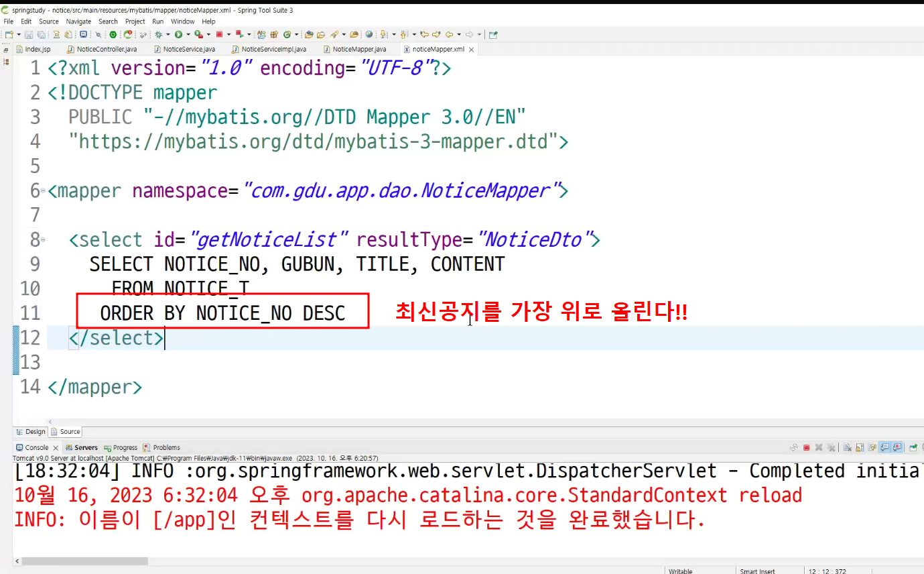Expand the New file dropdown arrow
The image size is (924, 574).
(x=19, y=34)
